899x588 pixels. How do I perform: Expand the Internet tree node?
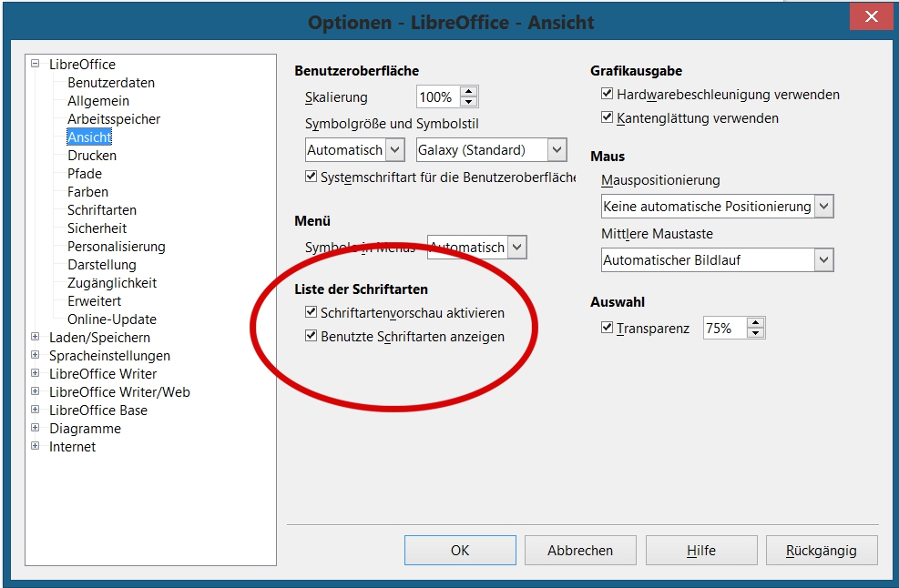pos(36,446)
